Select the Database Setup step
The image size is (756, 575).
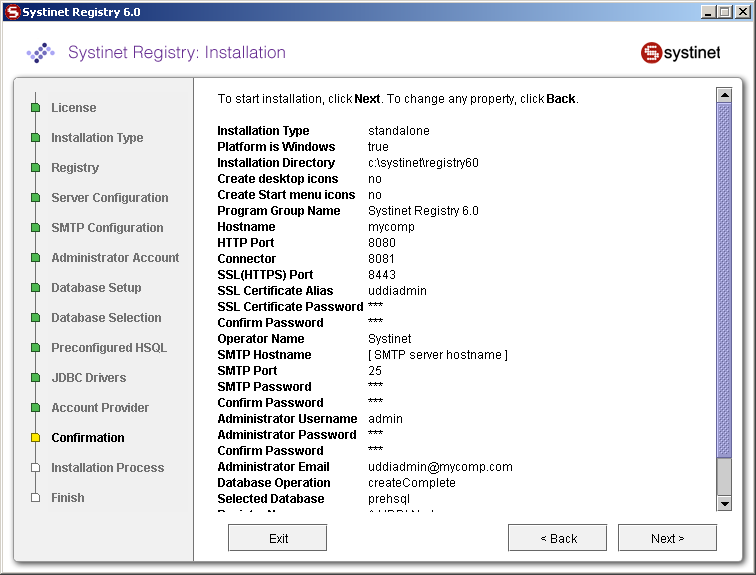96,287
